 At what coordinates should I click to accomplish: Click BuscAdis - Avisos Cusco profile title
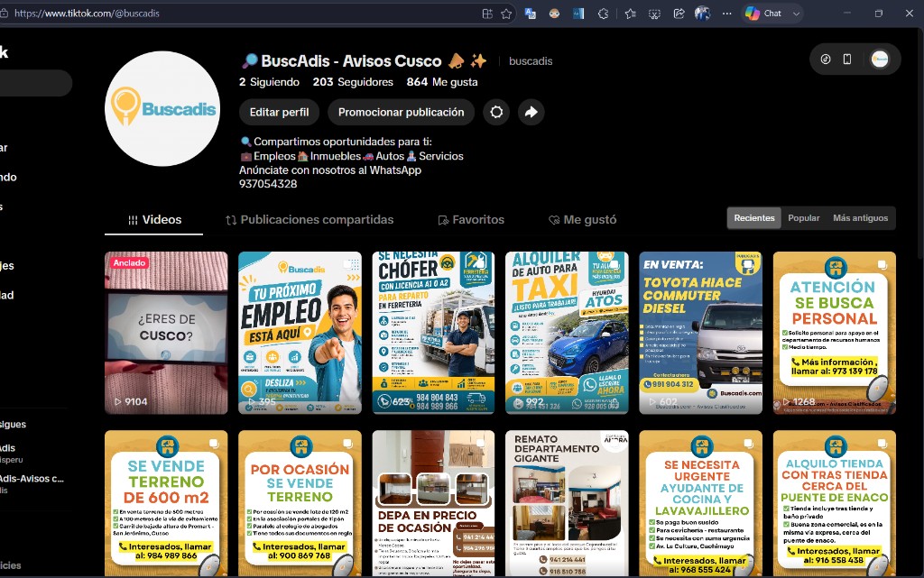(351, 60)
